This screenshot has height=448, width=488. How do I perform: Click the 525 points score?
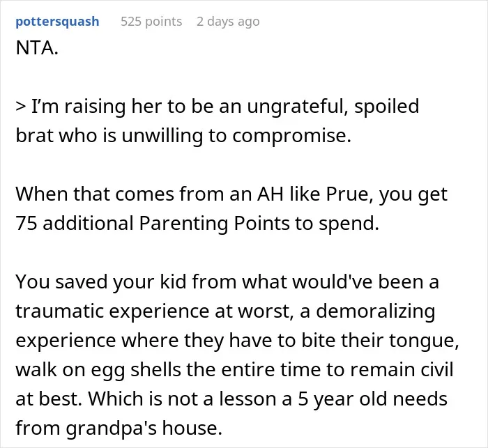[x=151, y=22]
